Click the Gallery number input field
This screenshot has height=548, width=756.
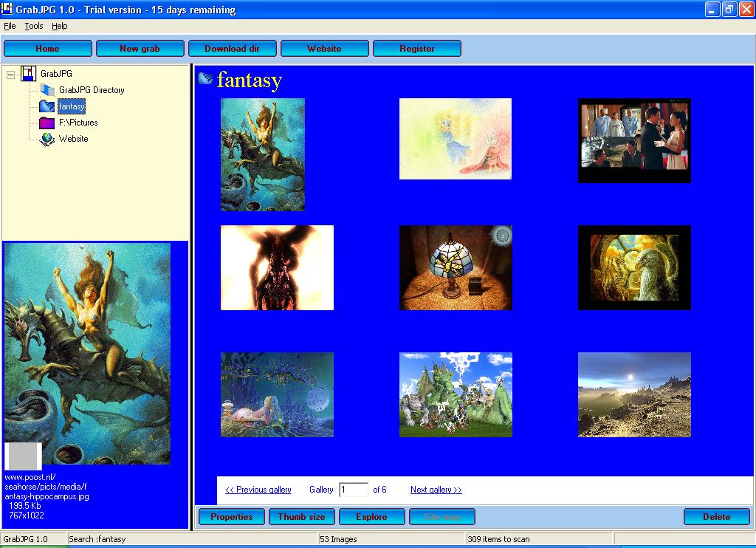[354, 490]
